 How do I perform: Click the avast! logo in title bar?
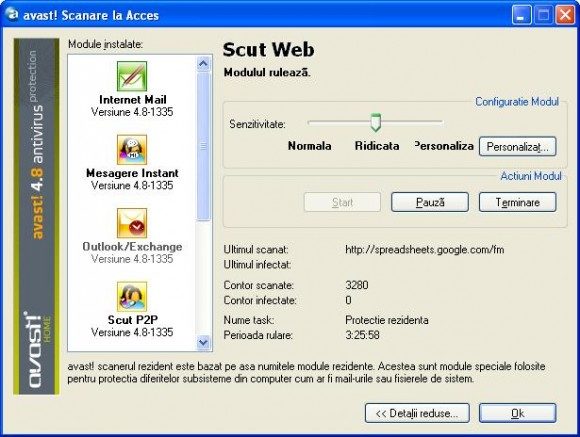tap(11, 14)
